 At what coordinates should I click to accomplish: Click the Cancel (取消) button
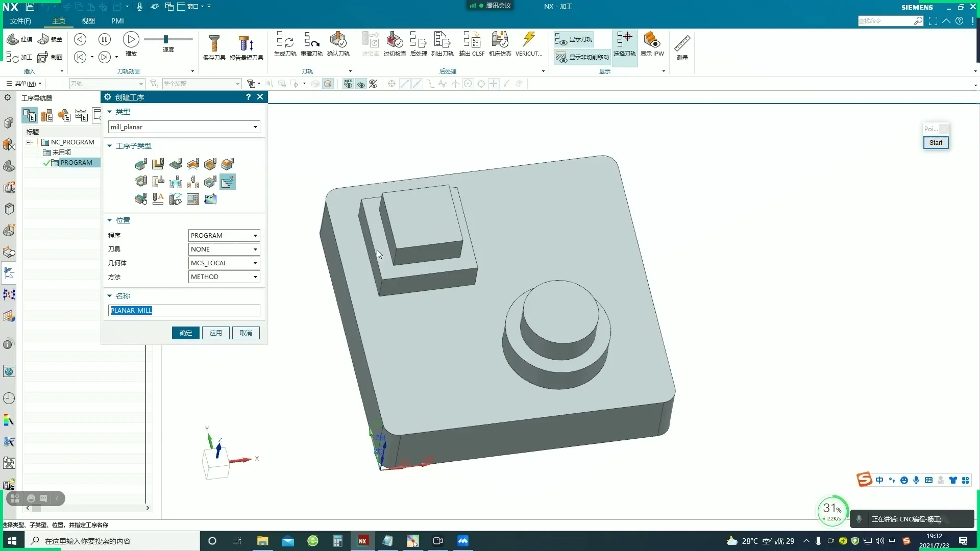[x=246, y=333]
